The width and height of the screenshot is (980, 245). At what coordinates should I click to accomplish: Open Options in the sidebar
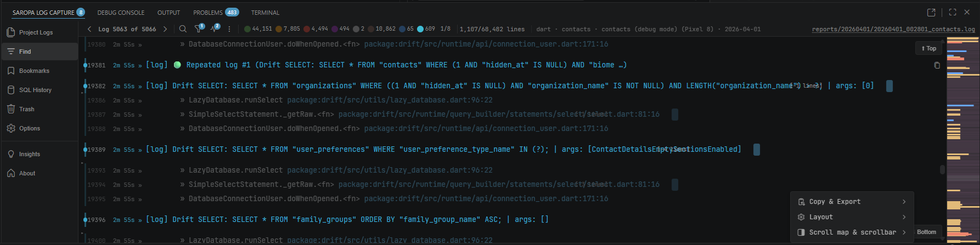pos(40,128)
